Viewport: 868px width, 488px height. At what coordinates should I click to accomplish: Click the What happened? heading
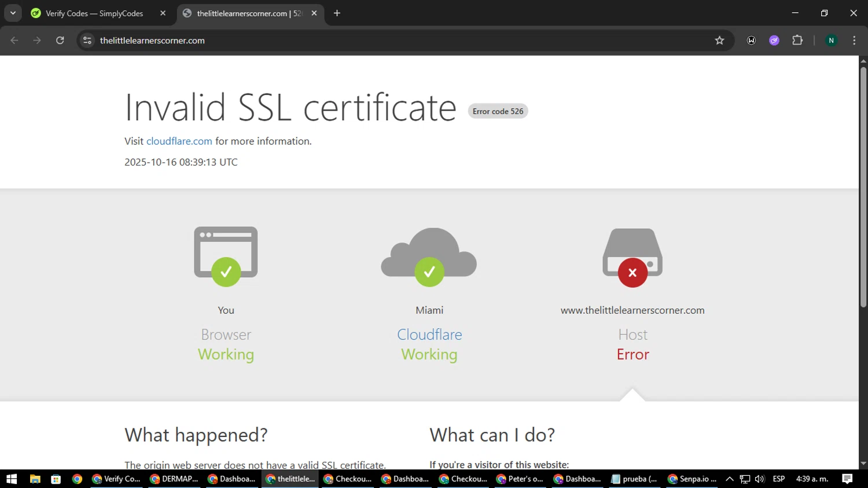click(196, 435)
